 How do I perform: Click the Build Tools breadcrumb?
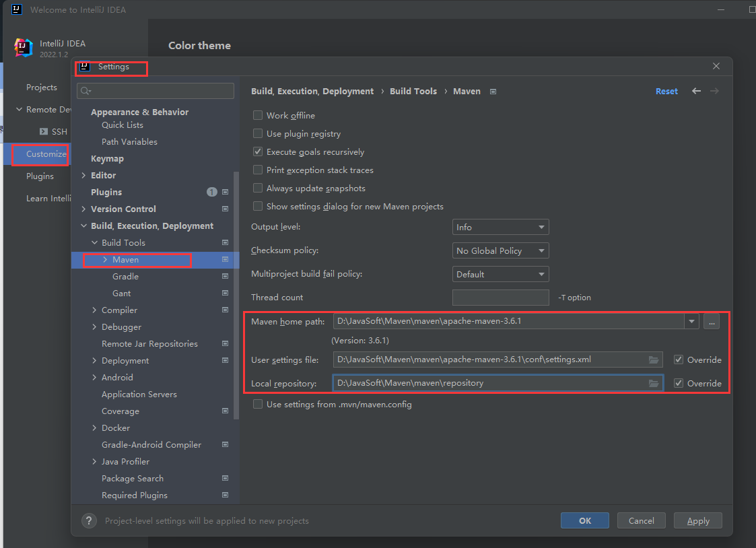(x=413, y=91)
